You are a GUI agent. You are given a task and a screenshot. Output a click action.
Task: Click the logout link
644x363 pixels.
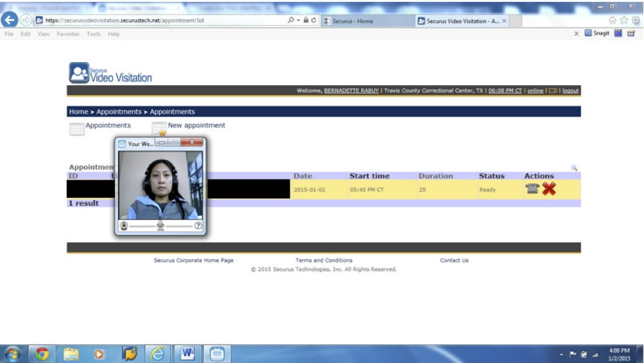[x=571, y=91]
